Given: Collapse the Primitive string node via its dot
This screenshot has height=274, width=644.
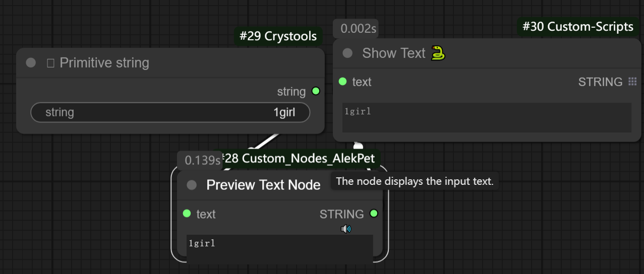Looking at the screenshot, I should [31, 63].
